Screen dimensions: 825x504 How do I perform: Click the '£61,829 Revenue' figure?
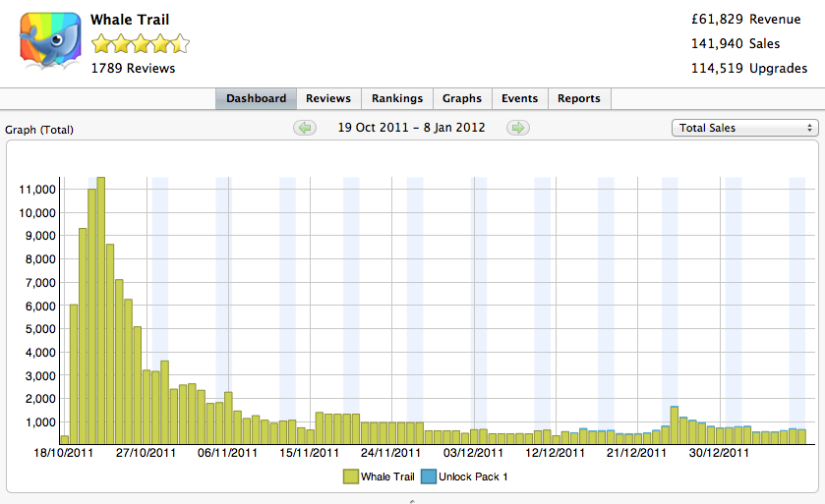point(746,19)
